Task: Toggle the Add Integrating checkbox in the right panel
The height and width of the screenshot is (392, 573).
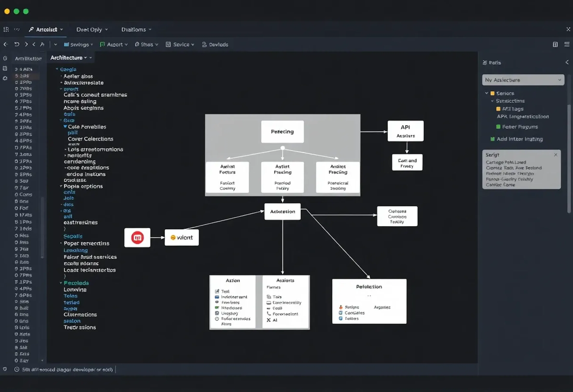Action: click(493, 139)
